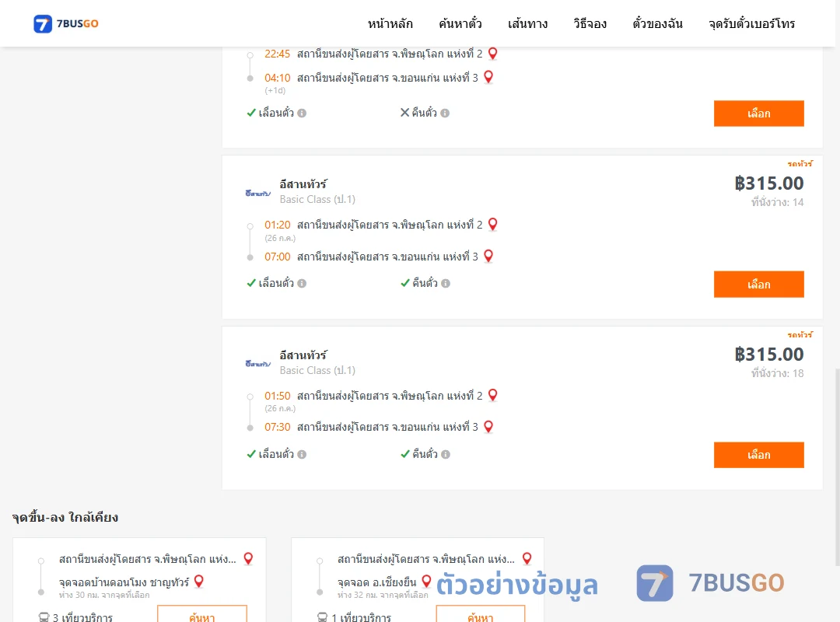Screen dimensions: 840x622
Task: Open คืนตั๋ว info icon on 22:45 trip
Action: click(x=445, y=113)
